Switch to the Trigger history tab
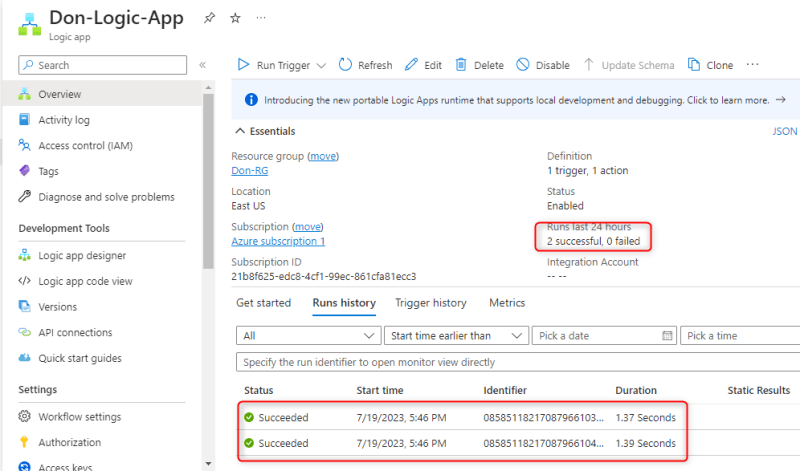Screen dimensions: 800x471 pos(431,303)
